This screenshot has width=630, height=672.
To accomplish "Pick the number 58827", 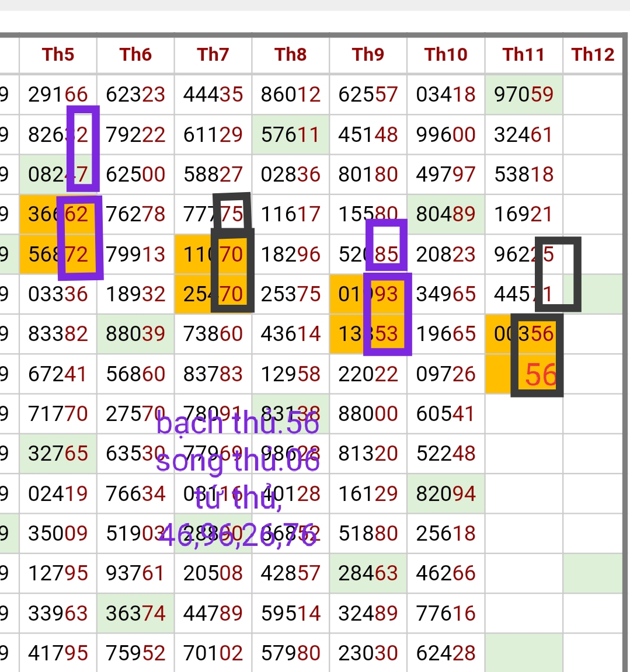I will click(x=213, y=175).
